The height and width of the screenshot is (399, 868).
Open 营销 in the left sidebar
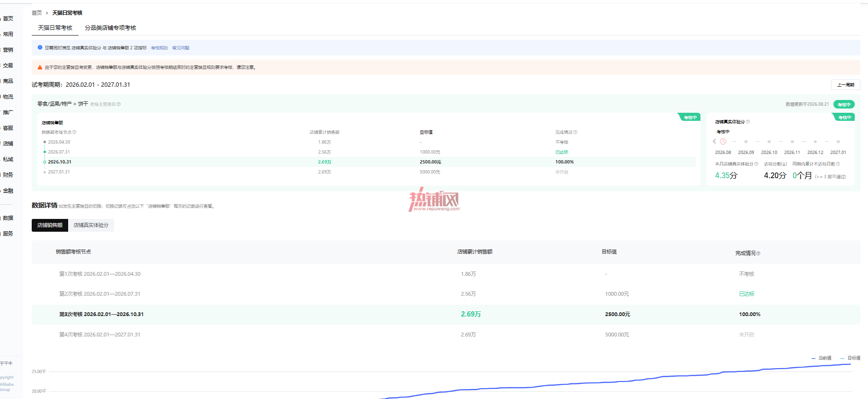click(8, 50)
